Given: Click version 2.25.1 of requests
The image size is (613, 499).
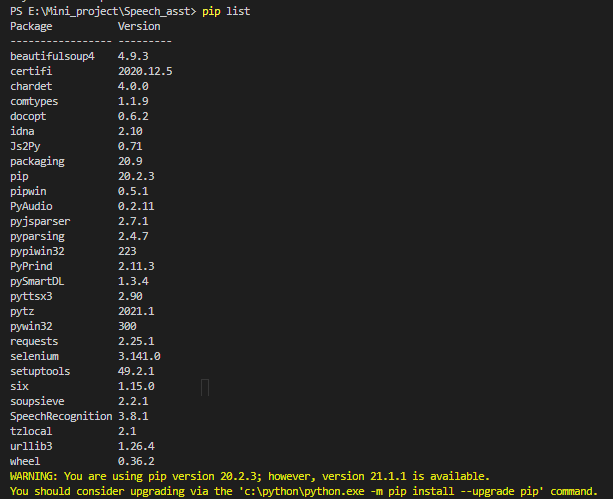Looking at the screenshot, I should (136, 341).
